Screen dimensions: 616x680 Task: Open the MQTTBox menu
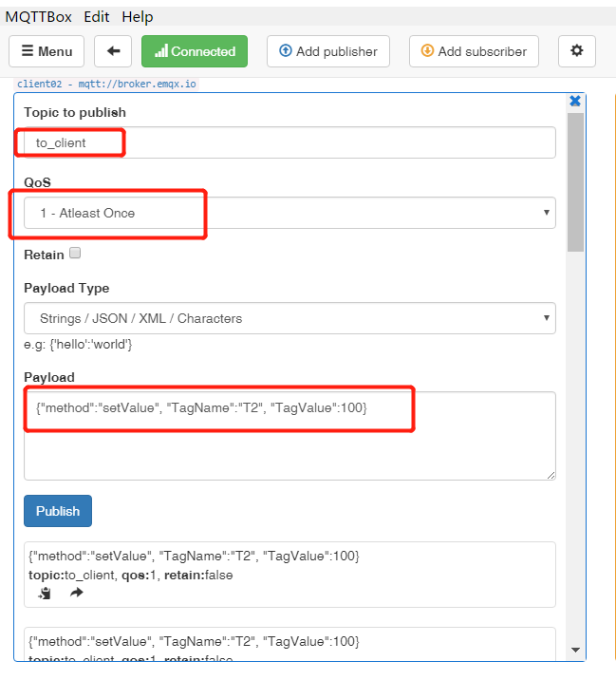(39, 16)
